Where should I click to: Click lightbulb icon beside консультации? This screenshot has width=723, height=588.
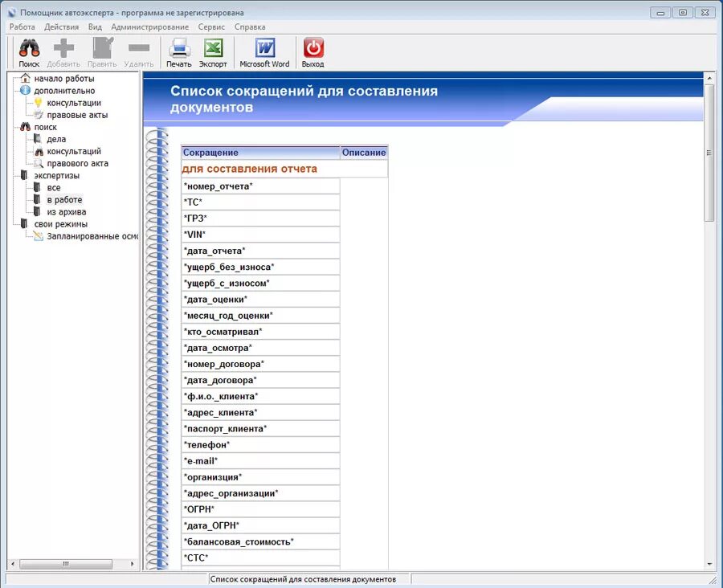39,102
